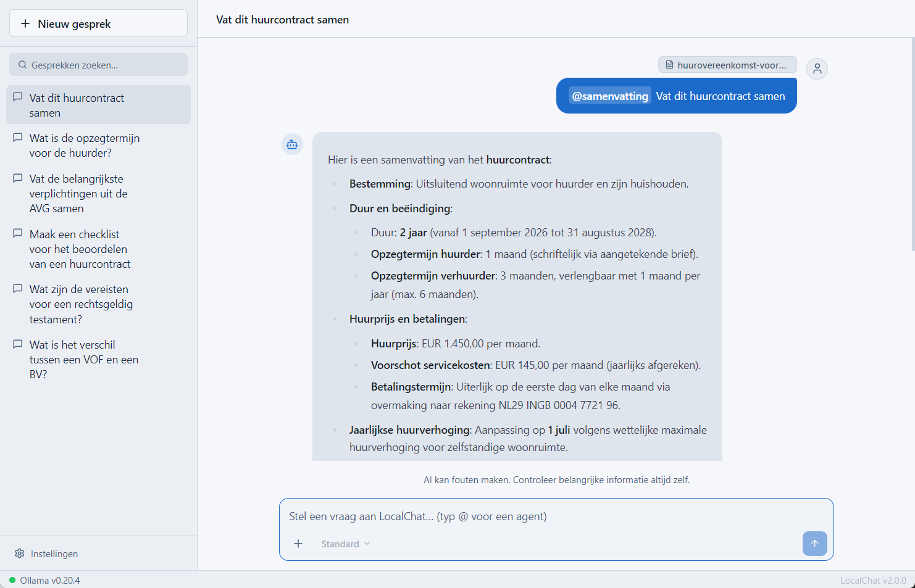Open attached file huurovereenkomst-voor...
This screenshot has height=588, width=915.
[x=727, y=65]
